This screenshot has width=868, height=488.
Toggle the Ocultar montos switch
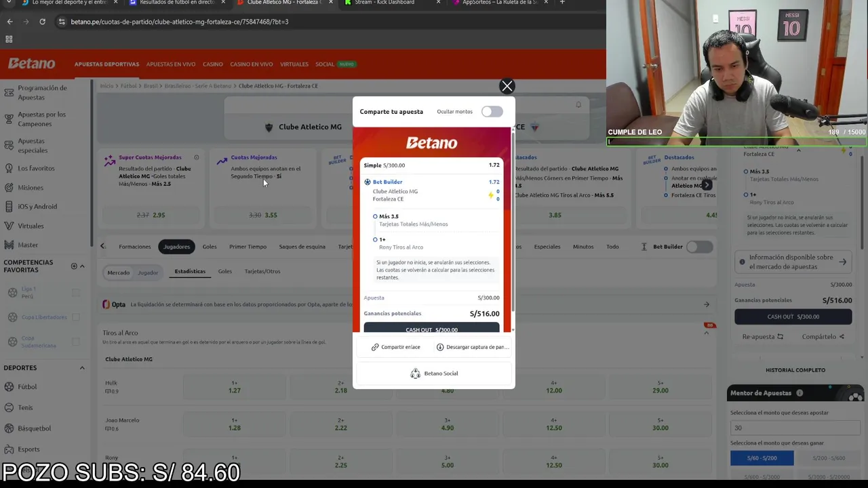pos(492,112)
